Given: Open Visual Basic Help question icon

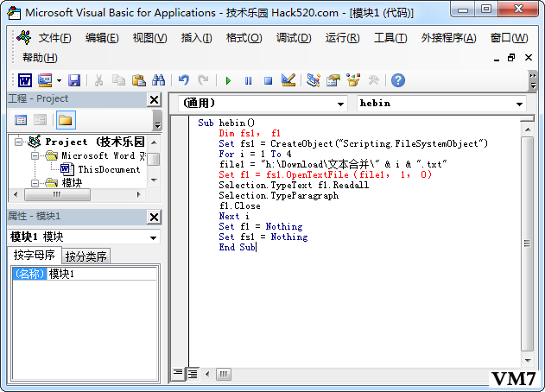Looking at the screenshot, I should [398, 80].
